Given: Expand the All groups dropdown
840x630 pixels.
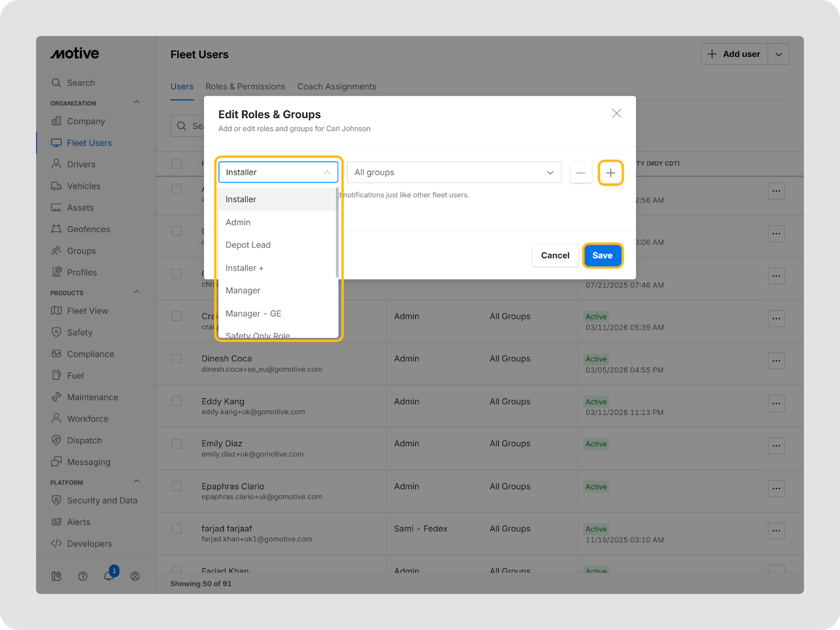Looking at the screenshot, I should coord(454,172).
